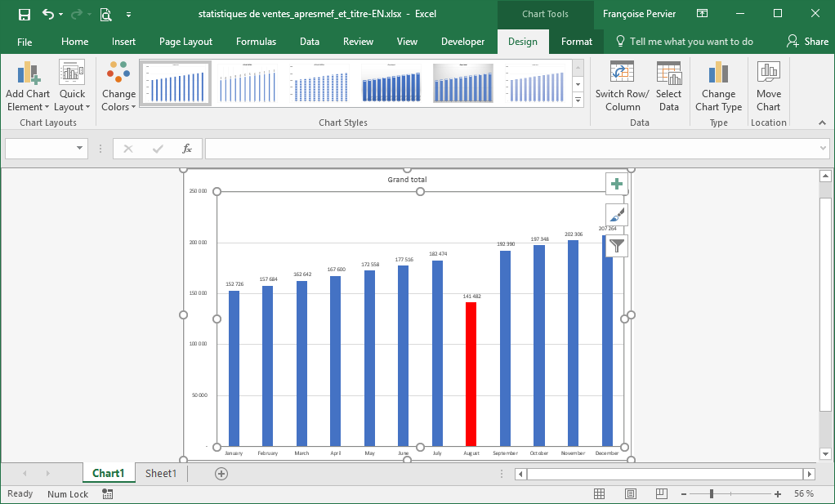Switch to the Sheet1 tab
The width and height of the screenshot is (835, 504).
coord(160,474)
